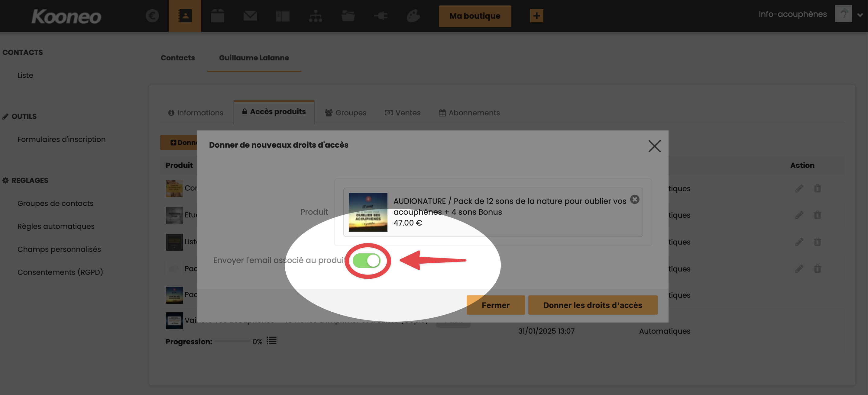The height and width of the screenshot is (395, 868).
Task: Open the Accès produits tab
Action: point(274,112)
